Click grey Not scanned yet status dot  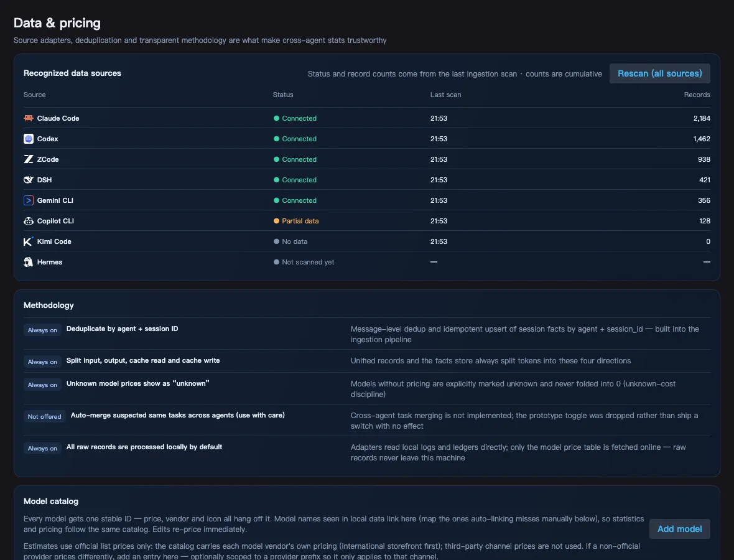click(x=276, y=262)
